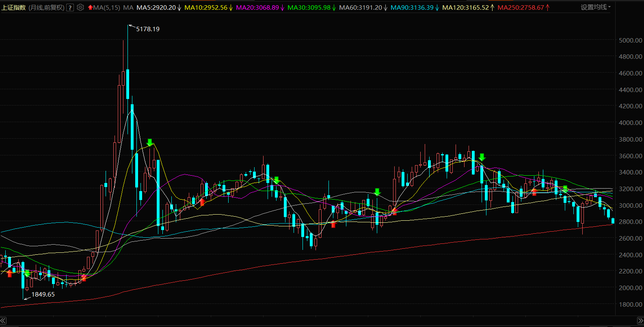Screen dimensions: 644x327
Task: Click the tallest cyan candle at the 5178.19 peak
Action: click(x=128, y=84)
